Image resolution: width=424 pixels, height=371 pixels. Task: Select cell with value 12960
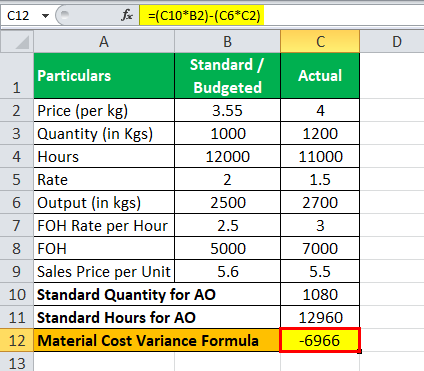(x=320, y=317)
